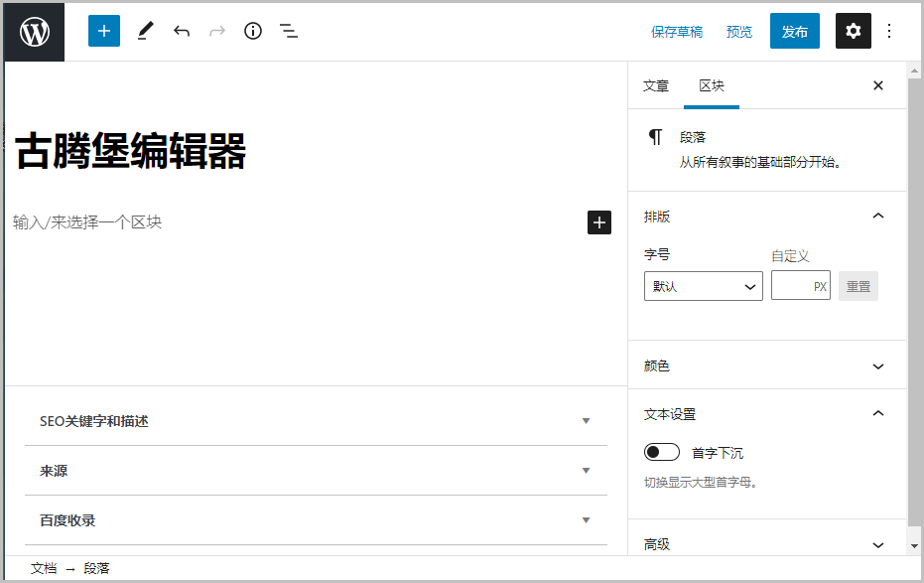Viewport: 924px width, 583px height.
Task: Expand the 颜色 color section
Action: tap(766, 366)
